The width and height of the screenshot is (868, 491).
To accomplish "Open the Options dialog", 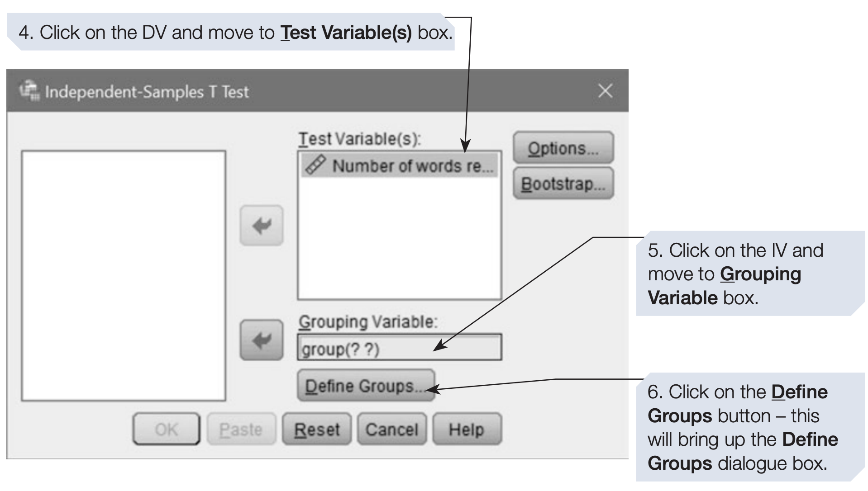I will pos(563,148).
